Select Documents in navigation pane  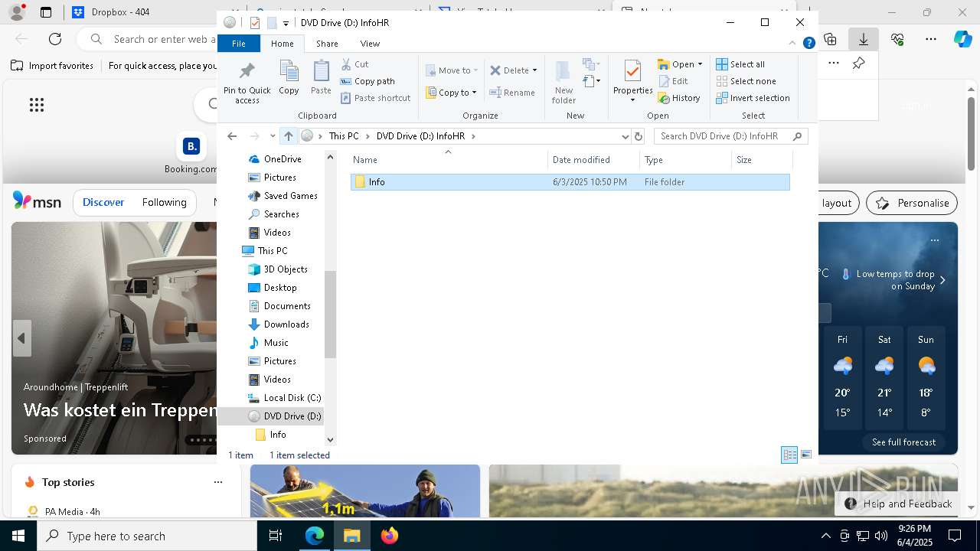tap(286, 306)
